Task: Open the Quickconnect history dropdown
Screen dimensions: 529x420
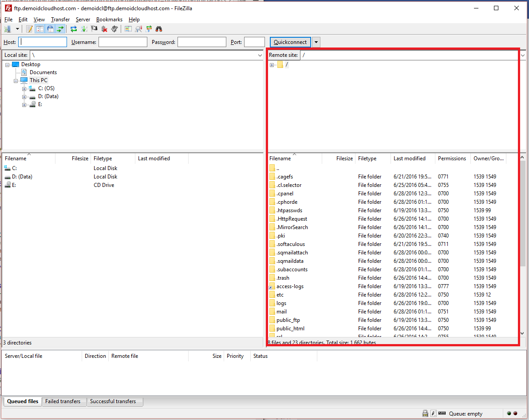Action: click(x=316, y=42)
